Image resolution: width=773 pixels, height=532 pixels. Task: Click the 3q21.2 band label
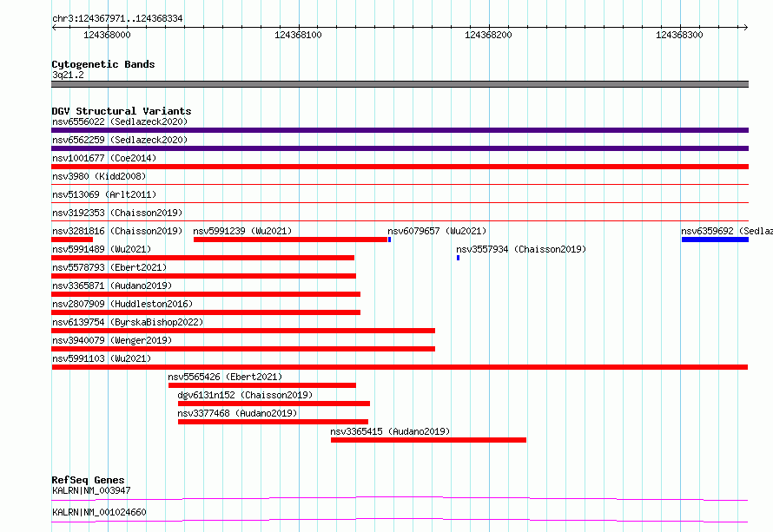coord(68,75)
